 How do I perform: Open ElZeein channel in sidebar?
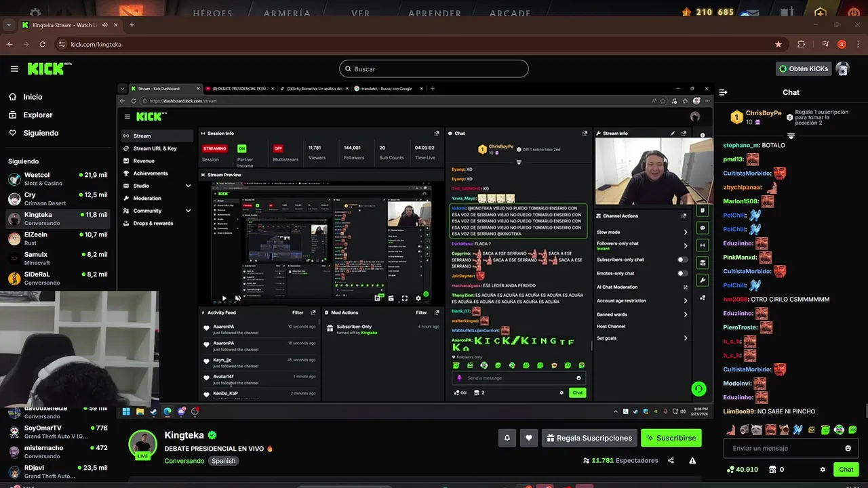[58, 239]
